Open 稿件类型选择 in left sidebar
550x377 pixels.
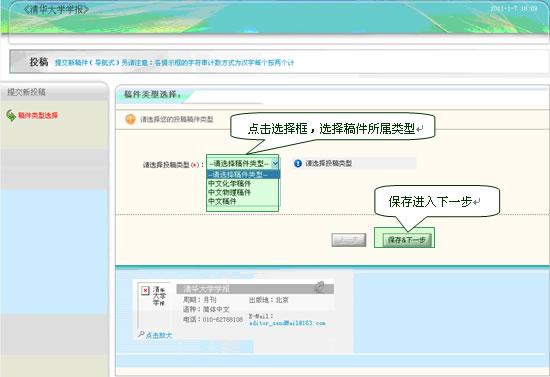(38, 115)
